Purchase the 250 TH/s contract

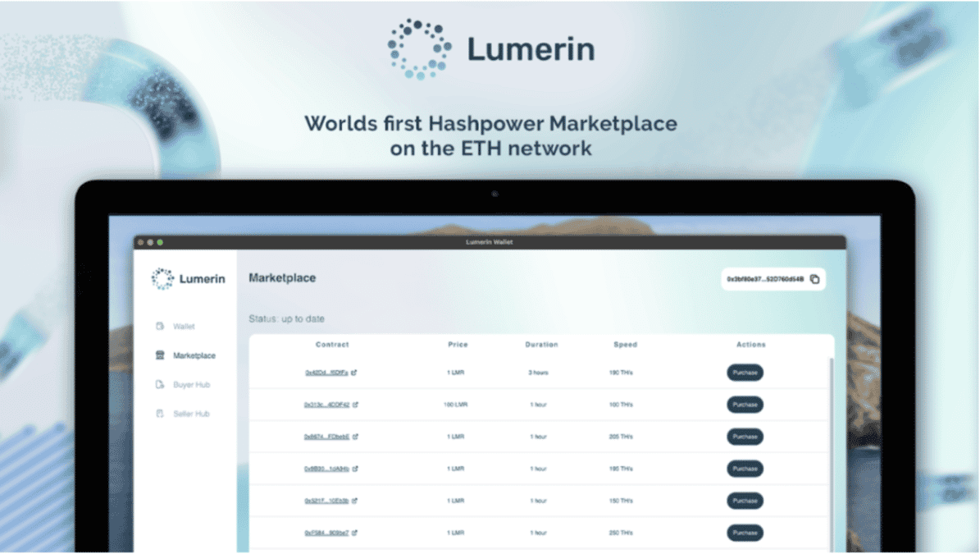click(x=745, y=532)
